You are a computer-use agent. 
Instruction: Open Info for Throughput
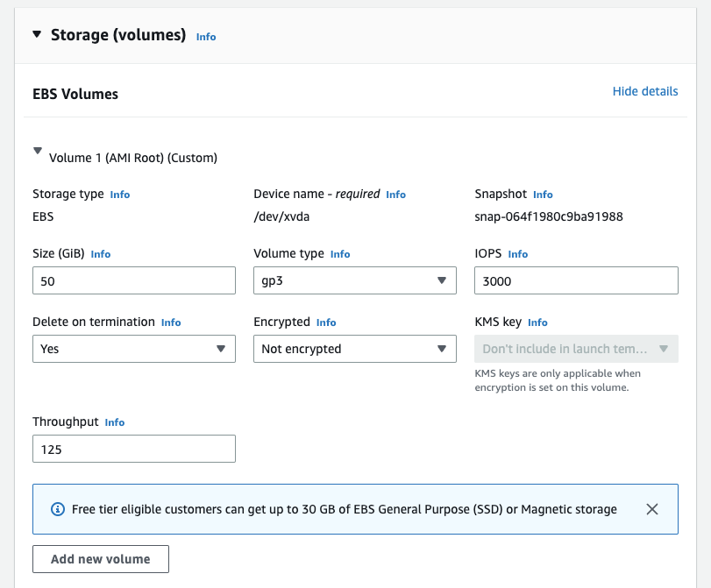click(115, 422)
